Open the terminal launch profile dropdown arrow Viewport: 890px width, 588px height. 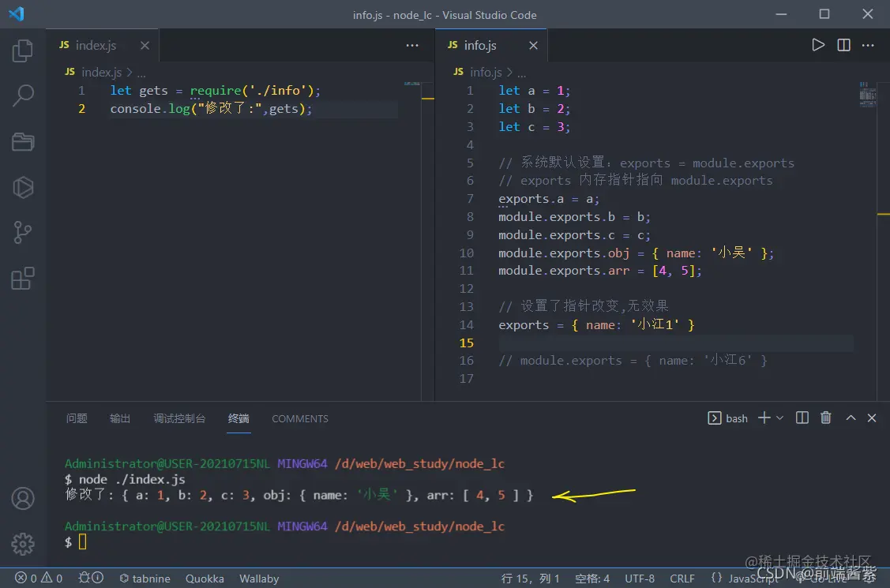(x=780, y=418)
